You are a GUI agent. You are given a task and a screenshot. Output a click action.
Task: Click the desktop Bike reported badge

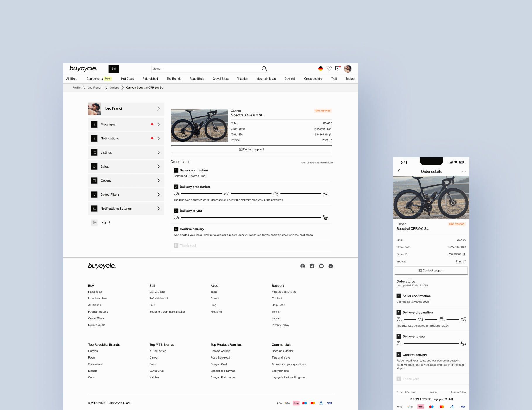click(x=323, y=111)
